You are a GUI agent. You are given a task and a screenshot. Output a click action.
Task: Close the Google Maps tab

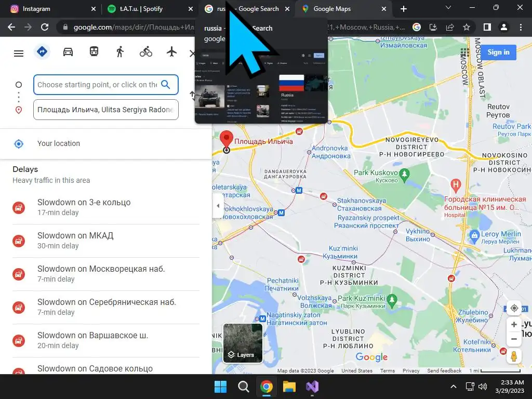click(384, 9)
